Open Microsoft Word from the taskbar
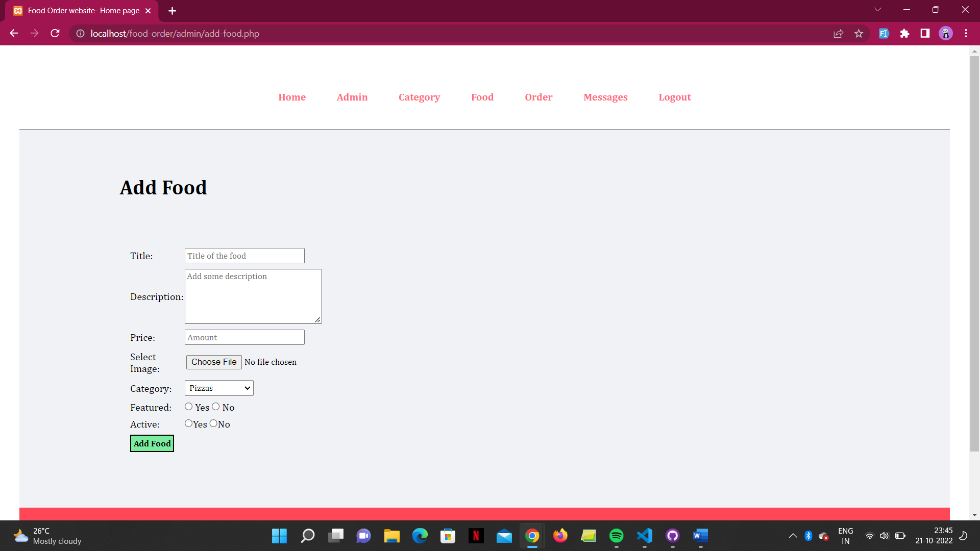This screenshot has width=980, height=551. (700, 536)
